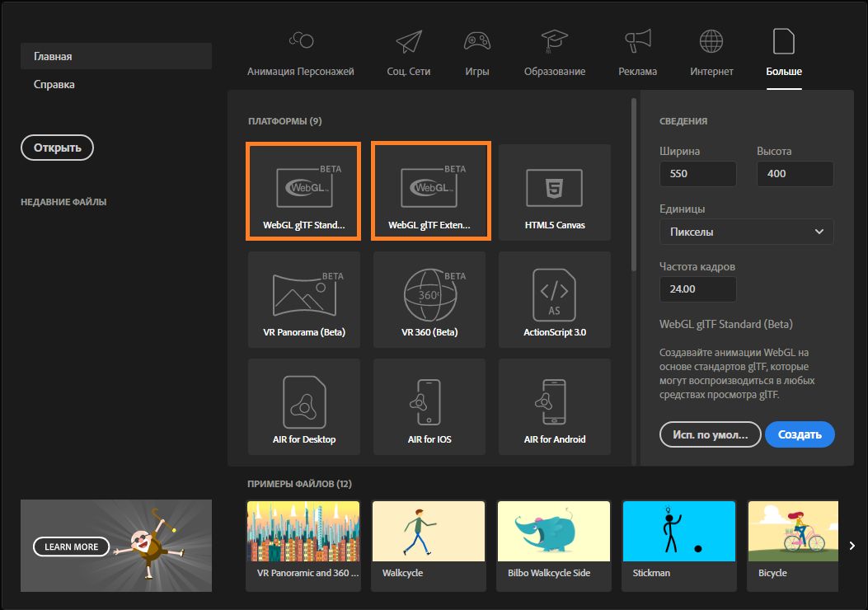Select the ActionScript 3.0 platform
The width and height of the screenshot is (868, 610).
[555, 299]
